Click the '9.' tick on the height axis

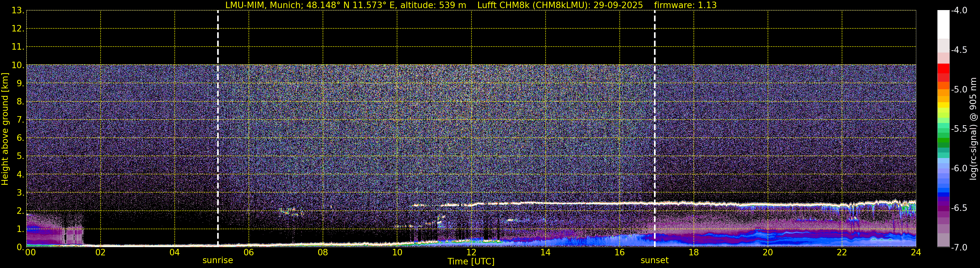(20, 83)
